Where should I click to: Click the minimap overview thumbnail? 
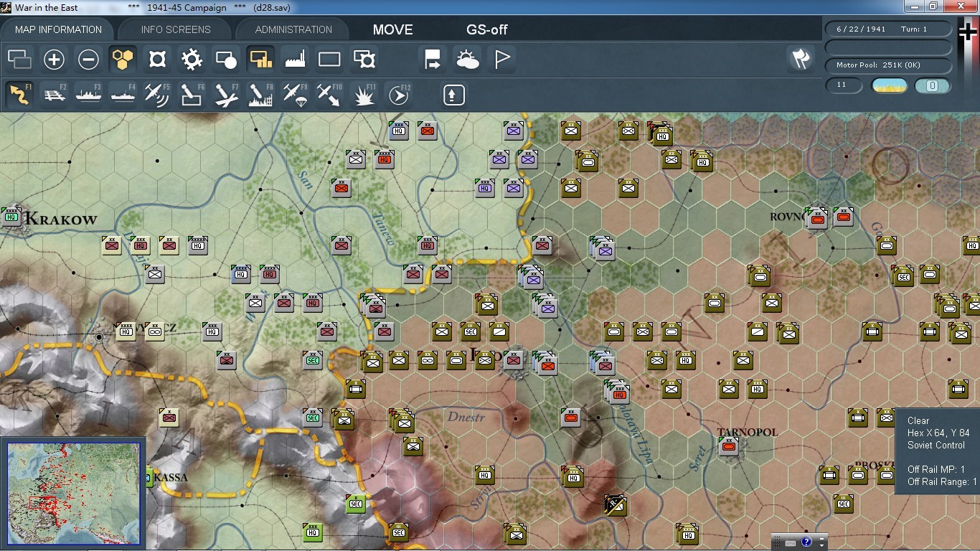coord(73,494)
